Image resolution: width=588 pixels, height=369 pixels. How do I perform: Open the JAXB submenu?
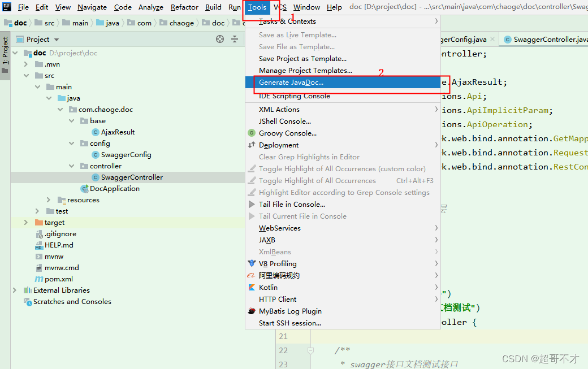[343, 240]
